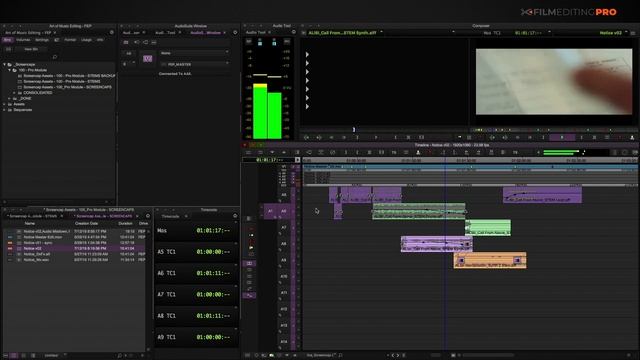The height and width of the screenshot is (360, 640).
Task: Toggle the A11 track selector
Action: 284,293
